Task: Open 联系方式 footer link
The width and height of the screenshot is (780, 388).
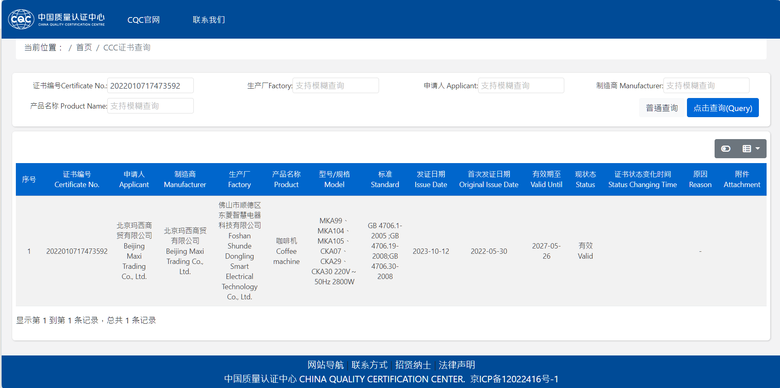Action: tap(370, 365)
